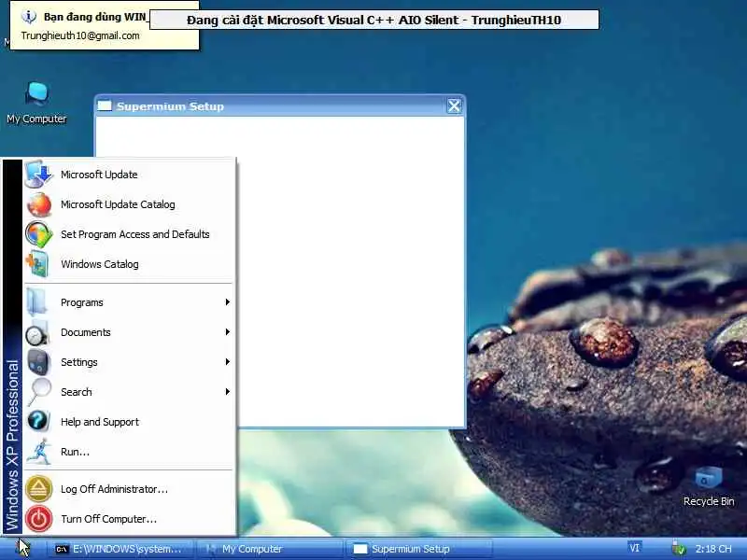Click the Supermium Setup title bar text
The image size is (747, 560).
[x=170, y=106]
